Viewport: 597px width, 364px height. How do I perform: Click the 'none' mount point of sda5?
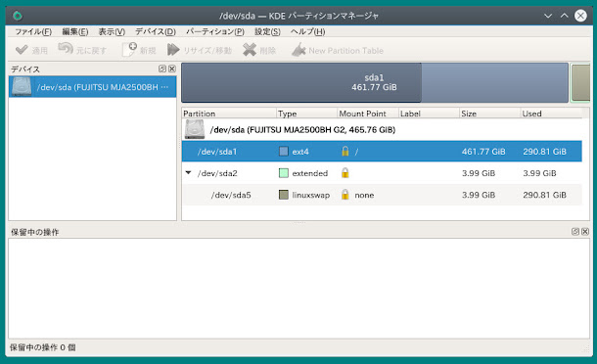pyautogui.click(x=364, y=196)
